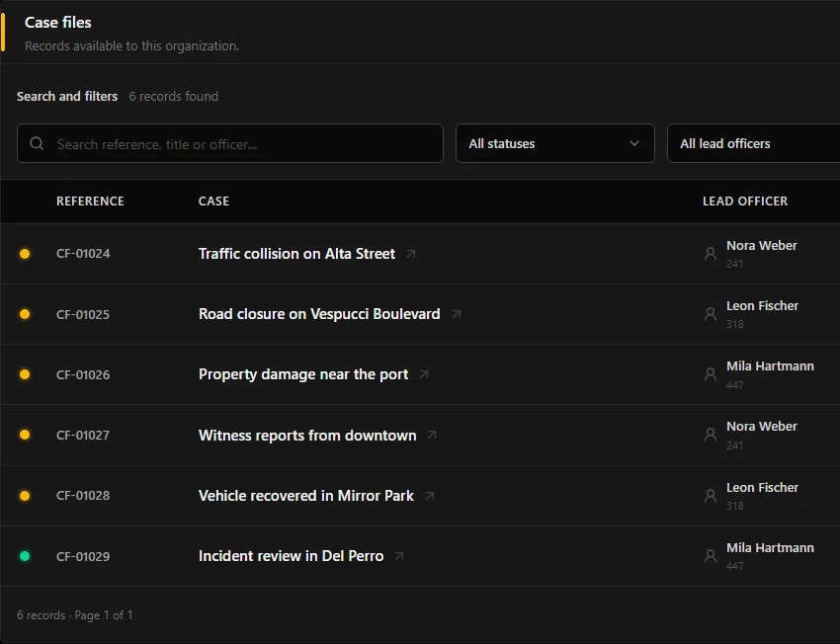Click yellow status dot for CF-01025

pyautogui.click(x=25, y=314)
